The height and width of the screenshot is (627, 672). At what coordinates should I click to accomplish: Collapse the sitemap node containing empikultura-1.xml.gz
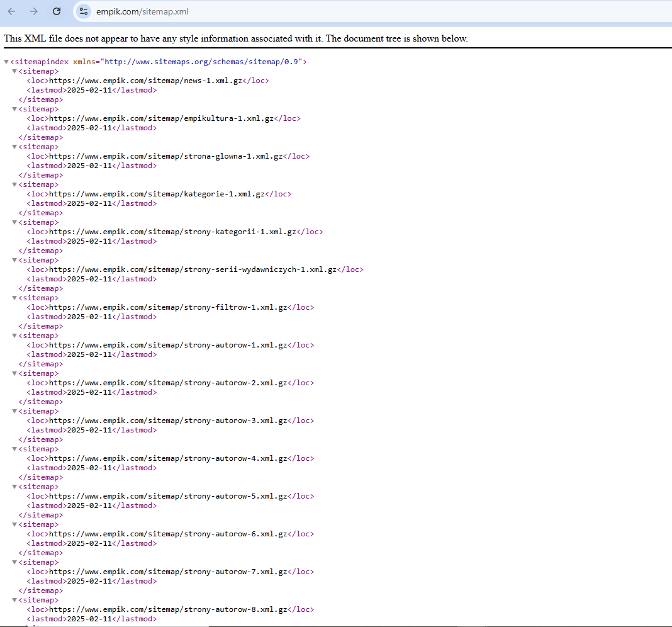14,109
